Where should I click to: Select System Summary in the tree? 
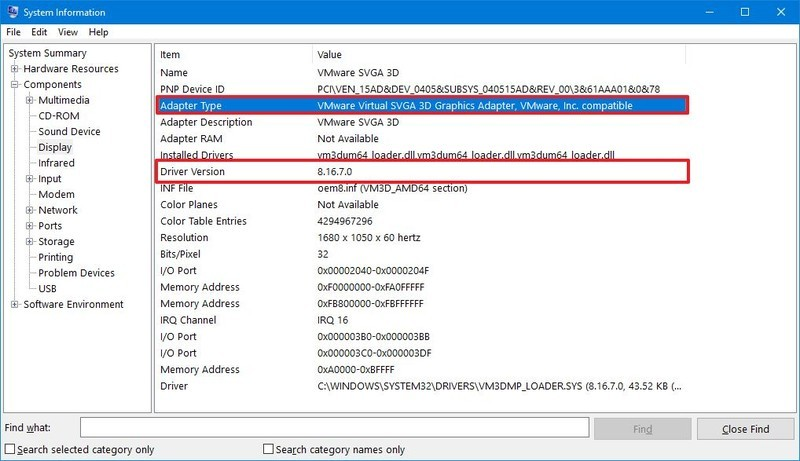point(47,53)
